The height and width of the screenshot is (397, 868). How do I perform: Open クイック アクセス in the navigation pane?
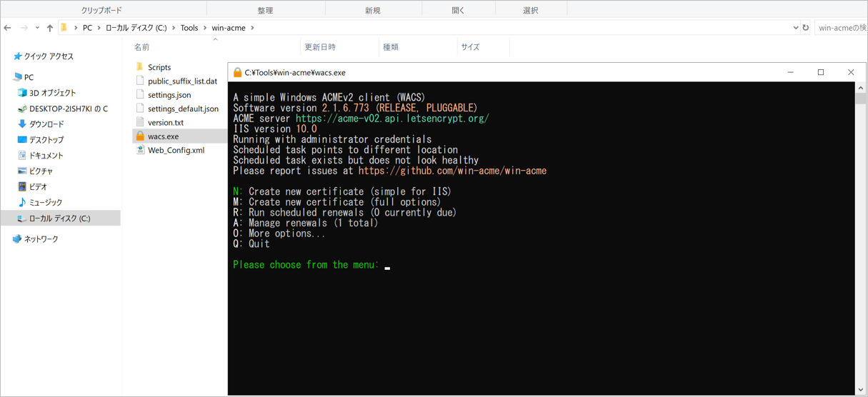pyautogui.click(x=49, y=56)
